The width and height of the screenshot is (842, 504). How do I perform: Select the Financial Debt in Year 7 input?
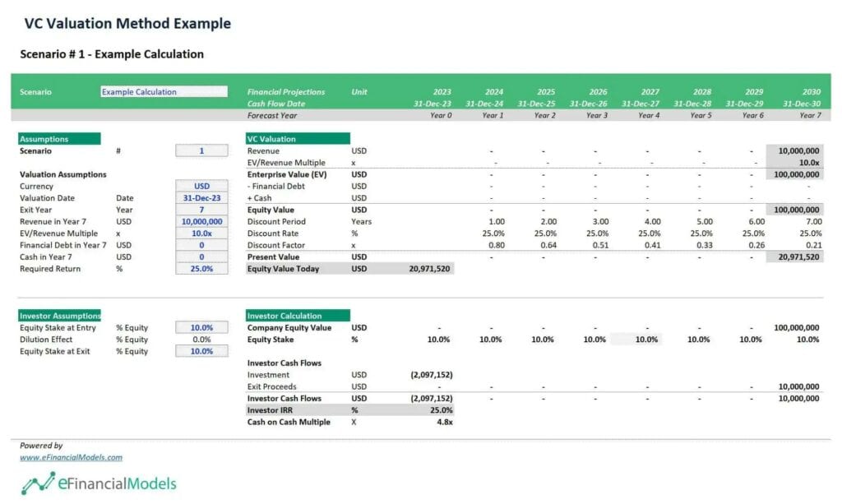[201, 245]
